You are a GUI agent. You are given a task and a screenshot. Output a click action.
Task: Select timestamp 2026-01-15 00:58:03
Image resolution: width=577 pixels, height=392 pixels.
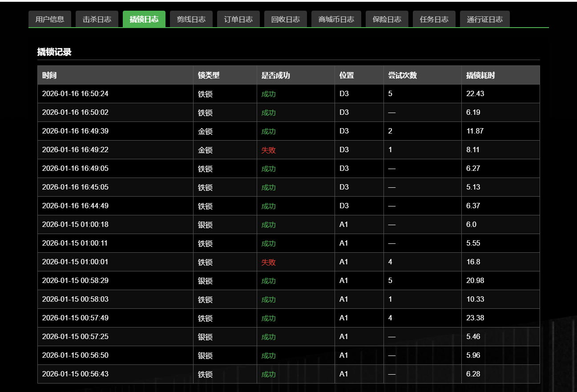pos(75,299)
